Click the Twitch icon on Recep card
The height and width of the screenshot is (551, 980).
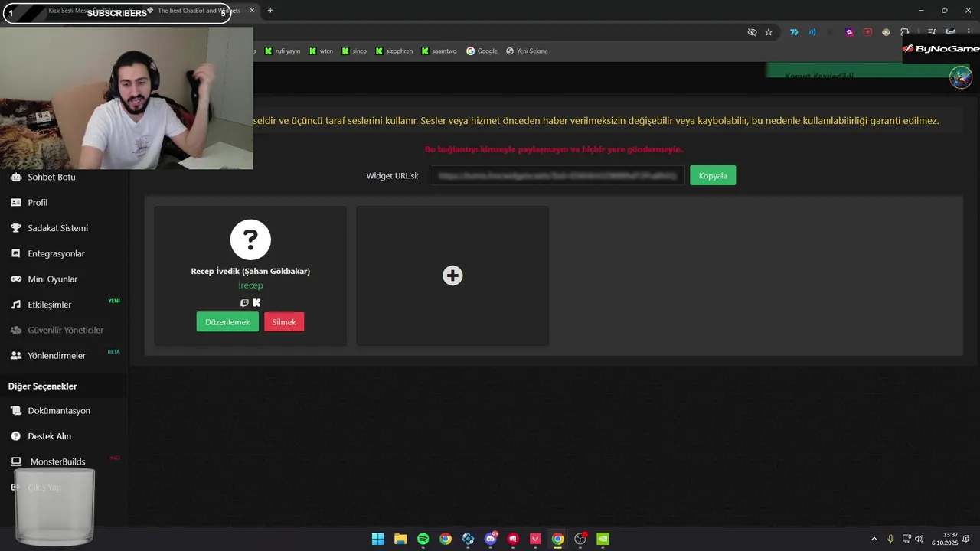tap(244, 303)
